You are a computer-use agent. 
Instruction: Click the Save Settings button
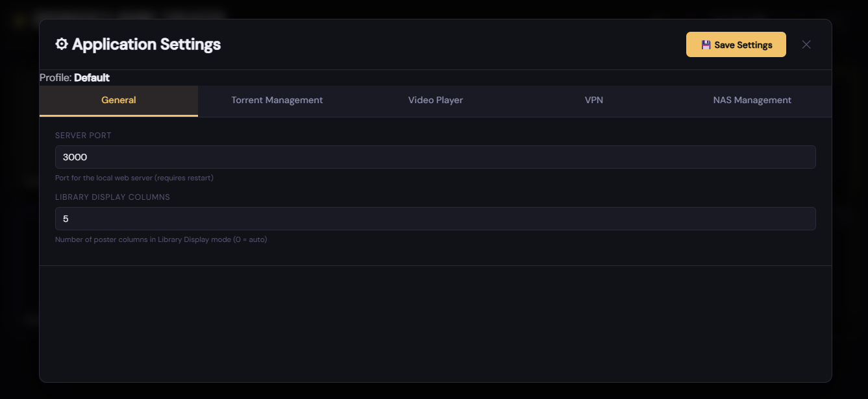pos(736,44)
